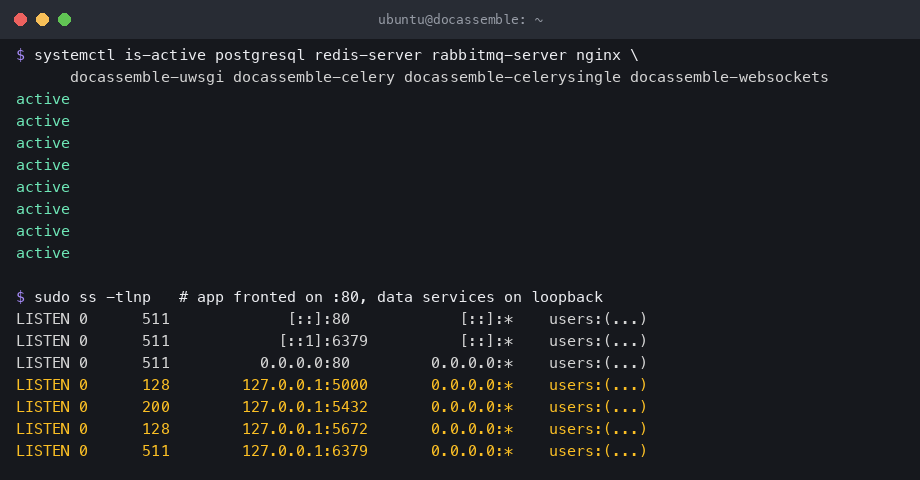Click 'redis-server' in the systemctl command
The image size is (920, 480).
coord(368,55)
